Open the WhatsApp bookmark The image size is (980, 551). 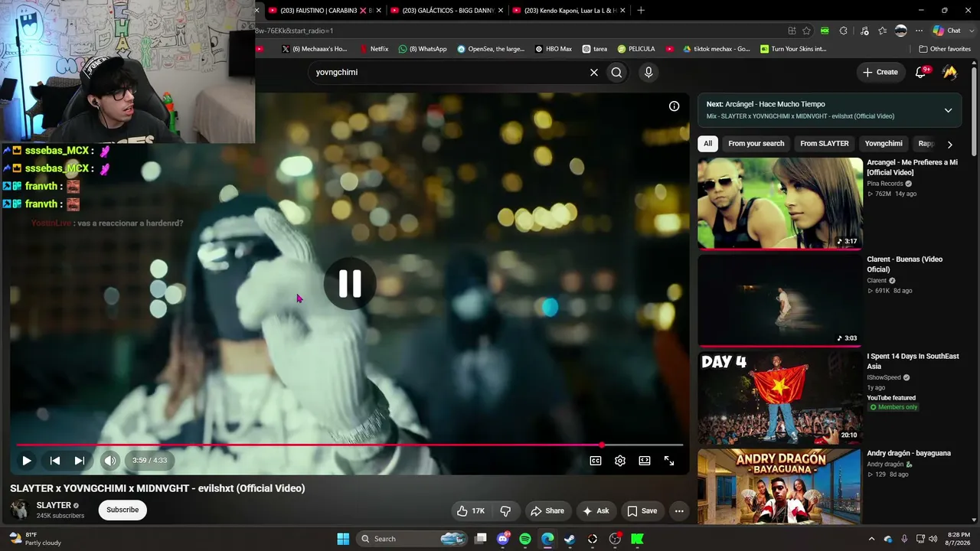pos(423,49)
